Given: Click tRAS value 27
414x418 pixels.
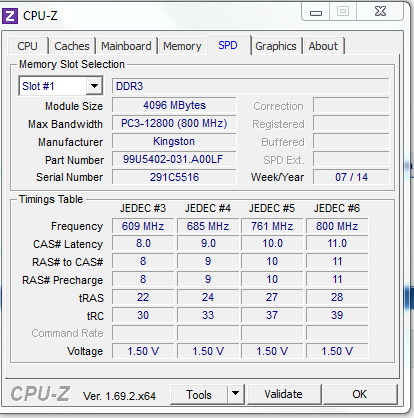Looking at the screenshot, I should 272,297.
